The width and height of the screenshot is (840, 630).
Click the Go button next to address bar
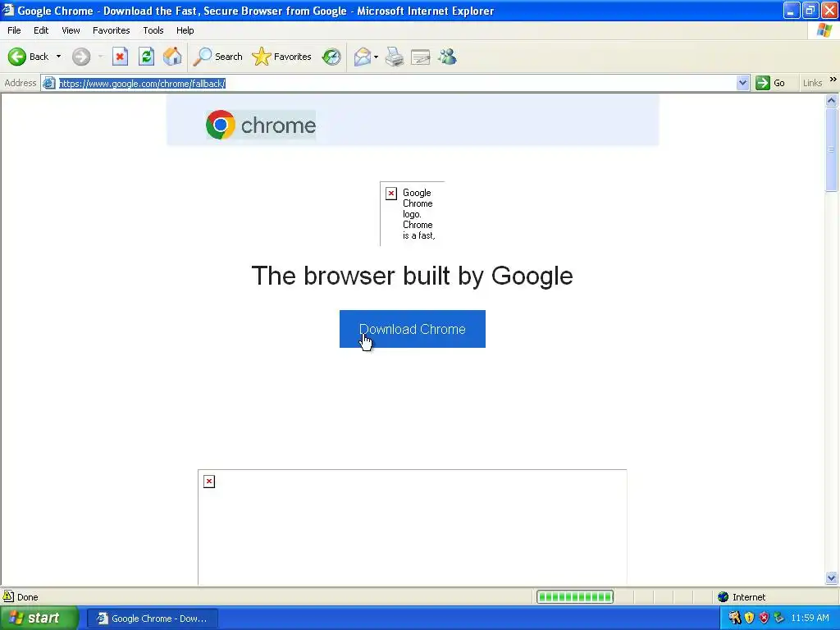pos(770,83)
